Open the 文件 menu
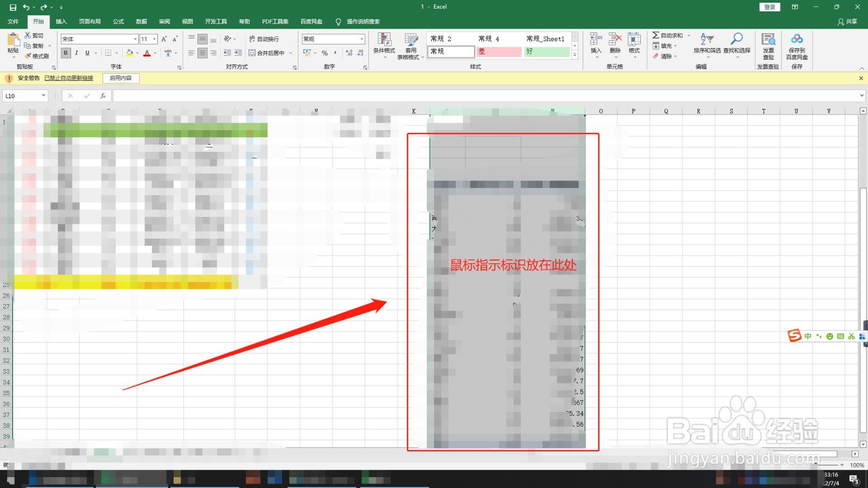Screen dimensions: 868x488 pos(13,22)
